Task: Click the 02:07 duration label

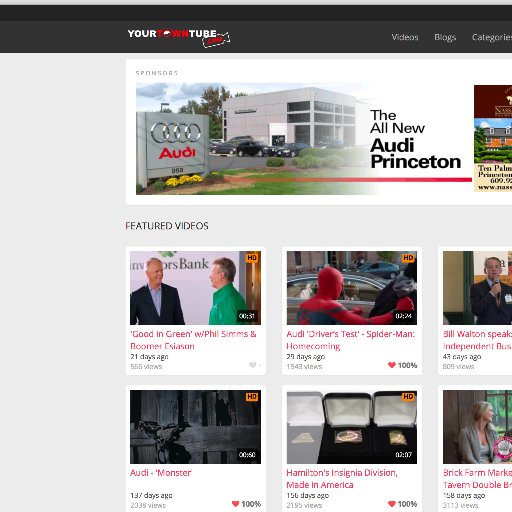Action: coord(404,455)
